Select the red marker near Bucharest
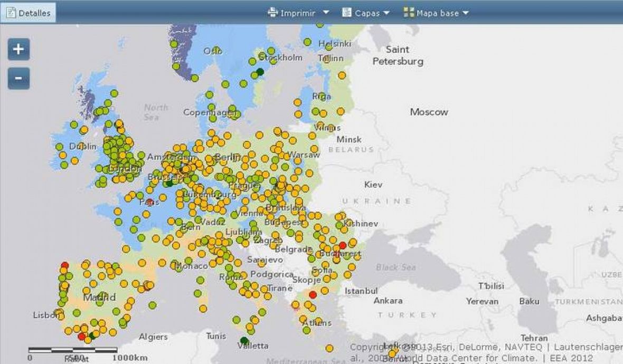Screen dimensions: 623x364 coord(343,245)
